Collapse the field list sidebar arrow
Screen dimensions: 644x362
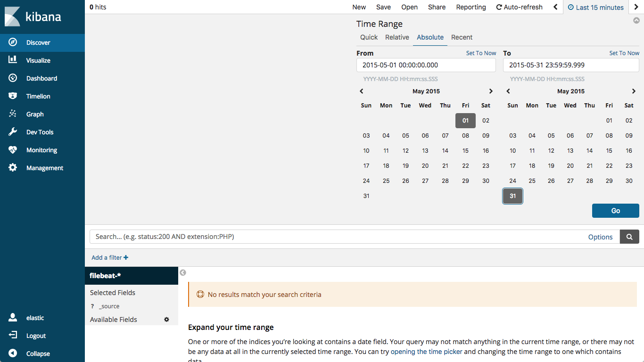pos(183,272)
